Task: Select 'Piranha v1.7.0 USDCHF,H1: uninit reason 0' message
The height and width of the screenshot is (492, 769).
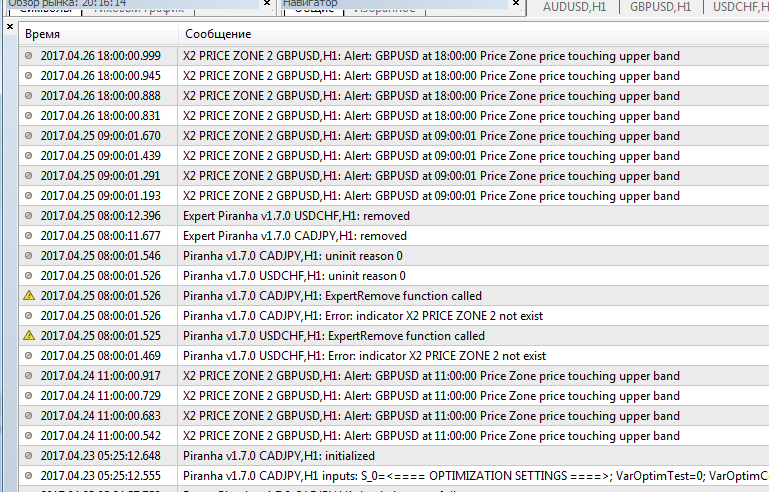Action: (x=394, y=276)
